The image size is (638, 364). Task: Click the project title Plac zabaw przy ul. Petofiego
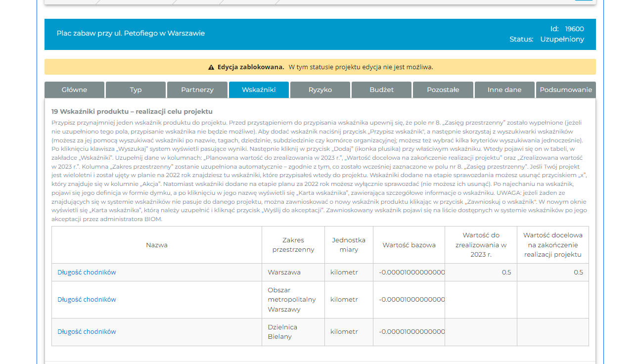131,34
